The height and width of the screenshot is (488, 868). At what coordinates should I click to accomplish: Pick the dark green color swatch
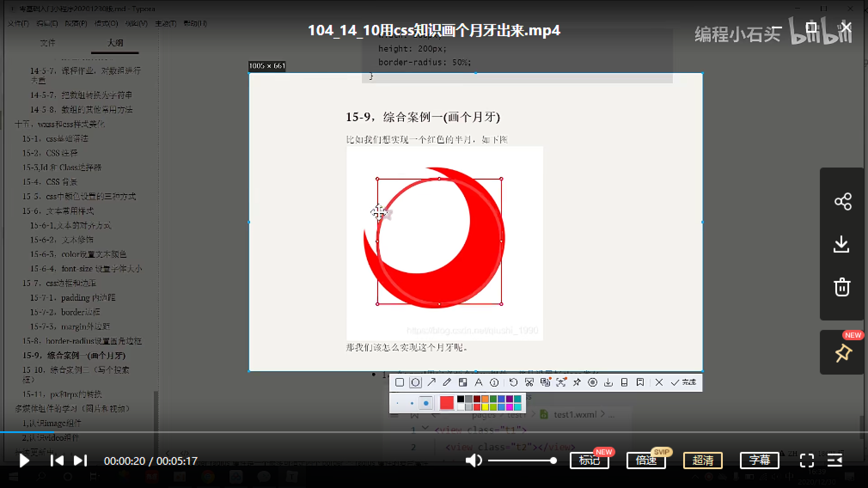493,399
